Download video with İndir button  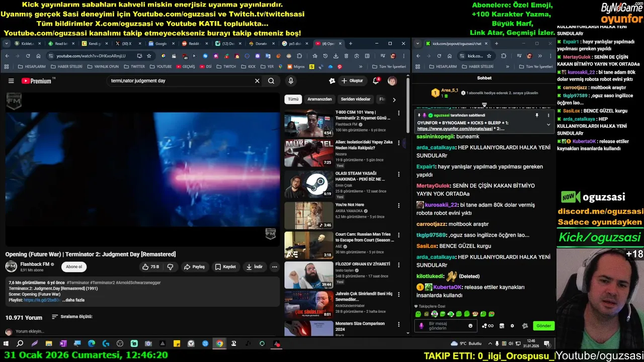(254, 267)
